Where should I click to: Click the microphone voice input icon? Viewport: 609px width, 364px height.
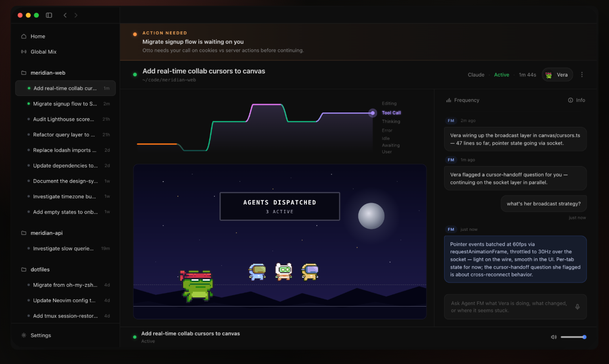click(577, 307)
